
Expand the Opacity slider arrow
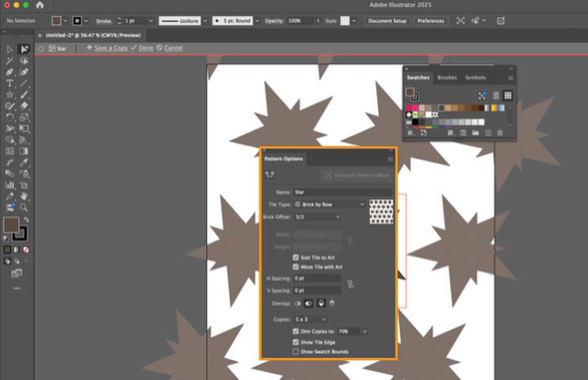(318, 21)
